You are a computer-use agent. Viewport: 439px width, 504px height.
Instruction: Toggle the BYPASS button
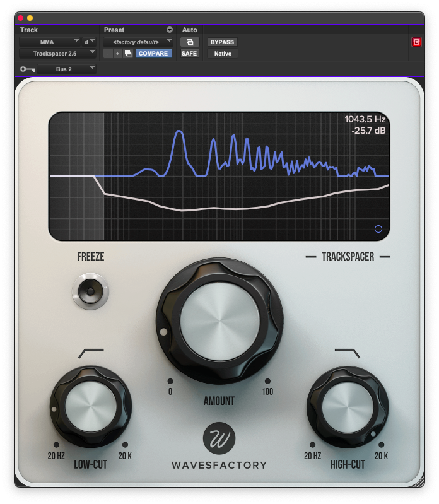coord(222,42)
